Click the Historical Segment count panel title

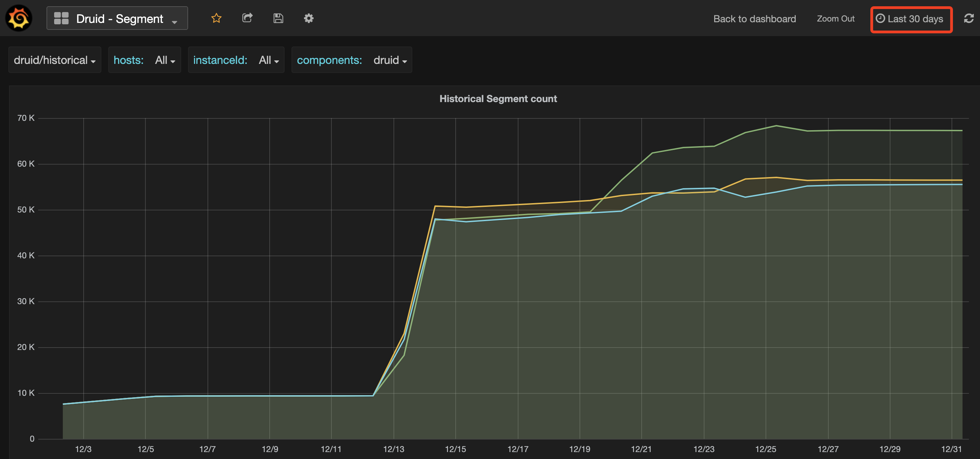point(498,99)
